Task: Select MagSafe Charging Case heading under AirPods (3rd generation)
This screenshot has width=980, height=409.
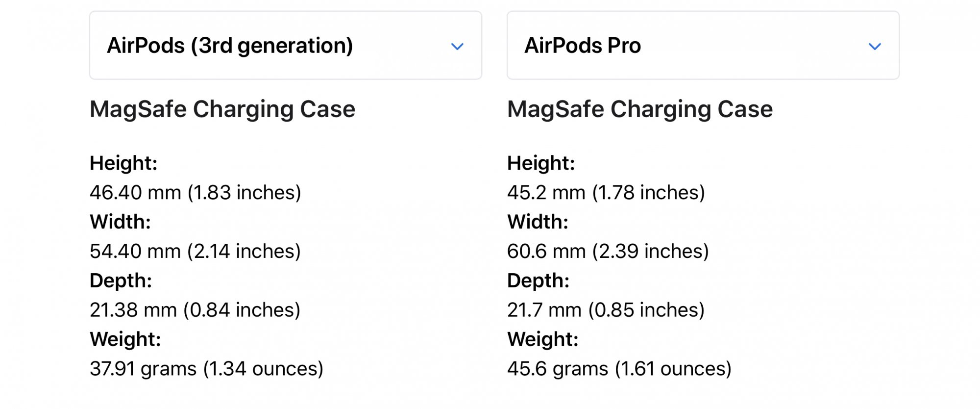Action: 222,109
